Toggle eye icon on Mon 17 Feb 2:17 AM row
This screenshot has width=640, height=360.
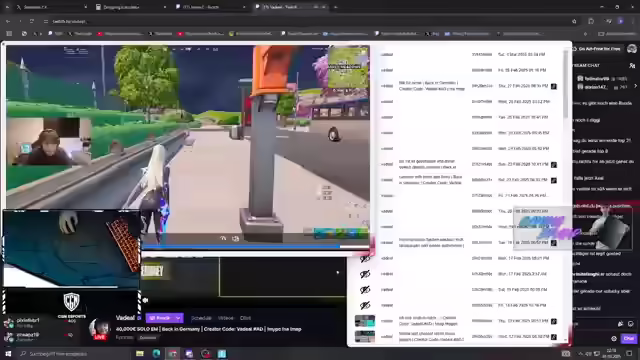tap(365, 274)
